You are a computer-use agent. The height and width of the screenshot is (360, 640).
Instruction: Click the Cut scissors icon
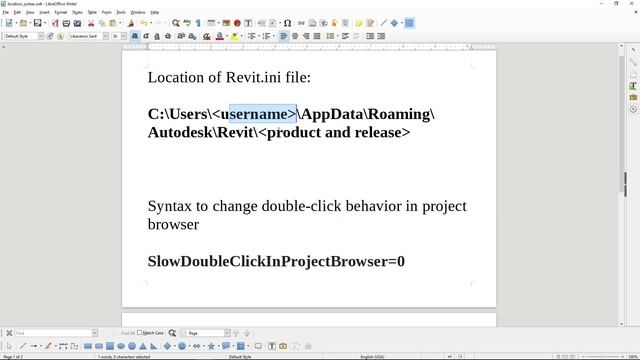pyautogui.click(x=91, y=23)
